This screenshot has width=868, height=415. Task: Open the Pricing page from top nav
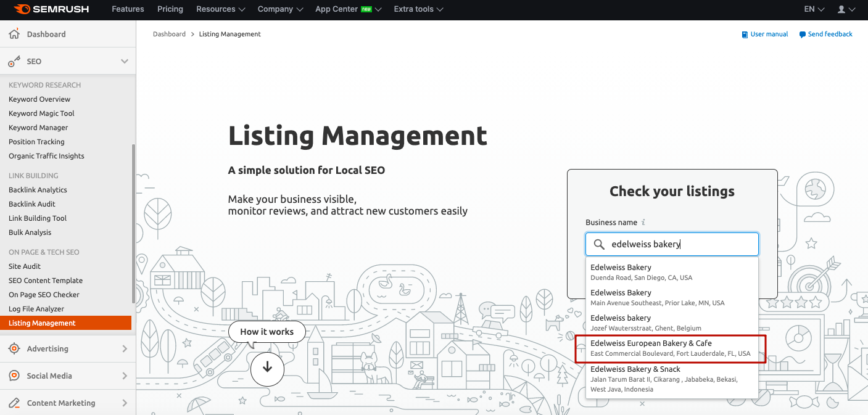170,9
